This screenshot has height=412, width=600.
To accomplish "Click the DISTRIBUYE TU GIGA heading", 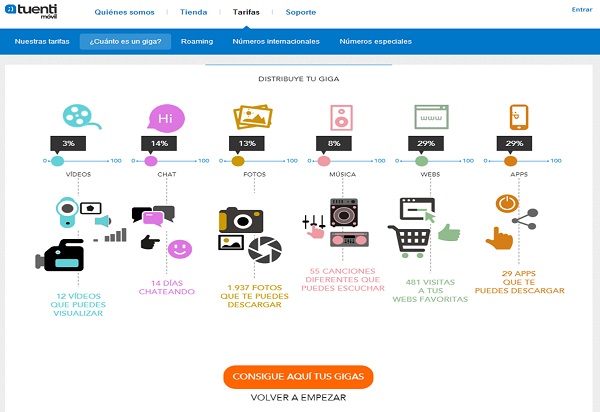I will pyautogui.click(x=299, y=79).
